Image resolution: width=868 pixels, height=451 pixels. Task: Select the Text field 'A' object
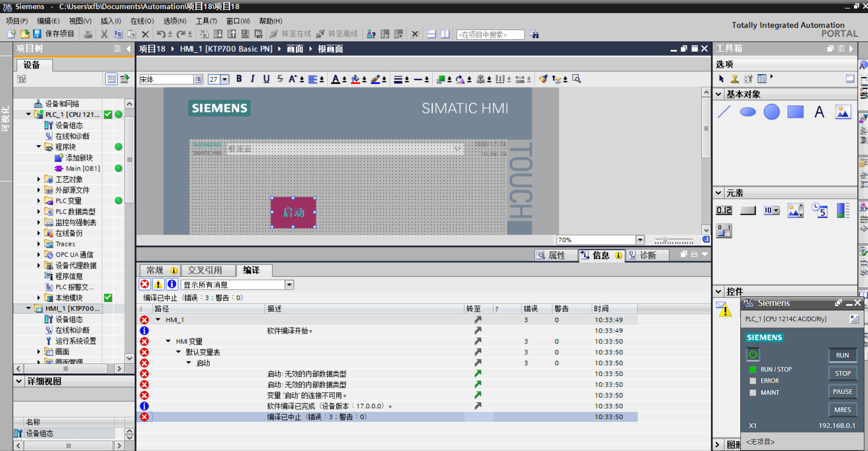tap(819, 112)
